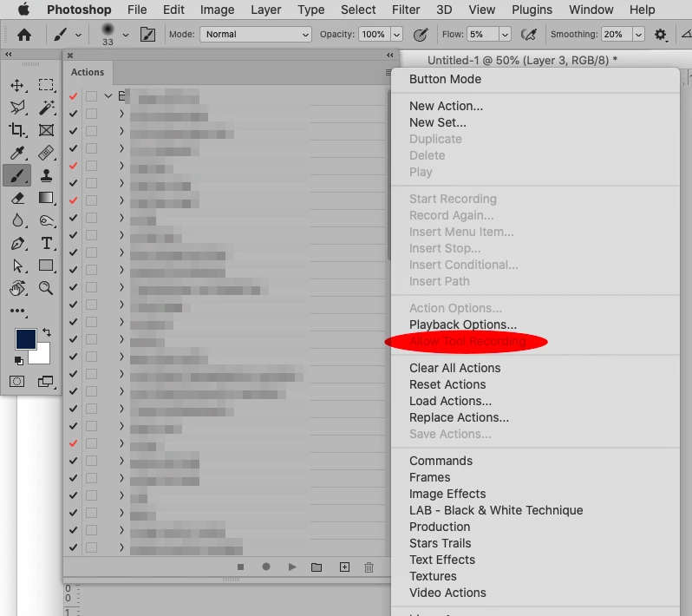Select the Sponge tool
This screenshot has width=692, height=616.
point(46,220)
